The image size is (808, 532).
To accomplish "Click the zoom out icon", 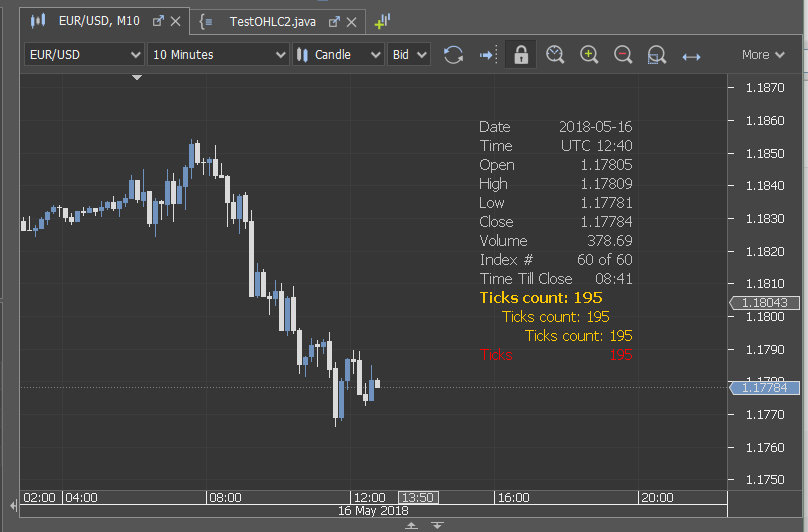I will 623,55.
